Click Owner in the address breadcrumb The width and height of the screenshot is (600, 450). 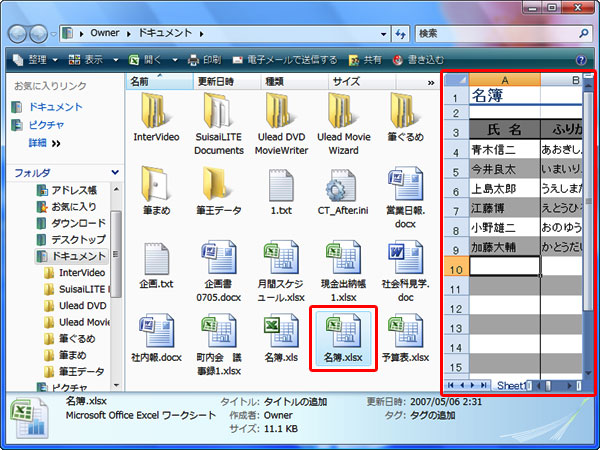(105, 33)
